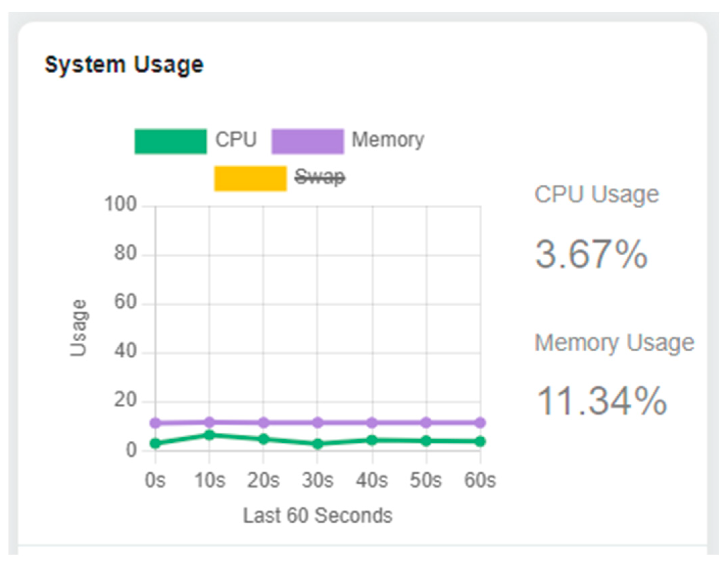The width and height of the screenshot is (728, 566).
Task: Click the Memory data point at 0s
Action: pyautogui.click(x=155, y=423)
